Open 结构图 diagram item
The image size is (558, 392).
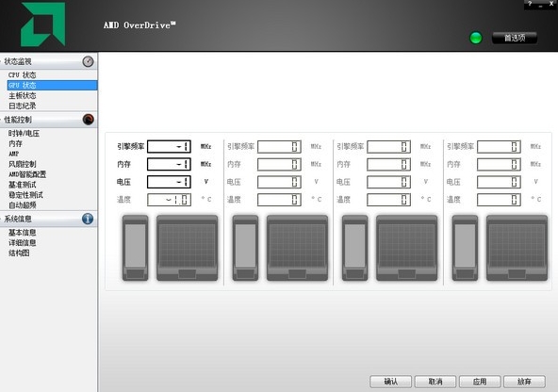coord(19,253)
